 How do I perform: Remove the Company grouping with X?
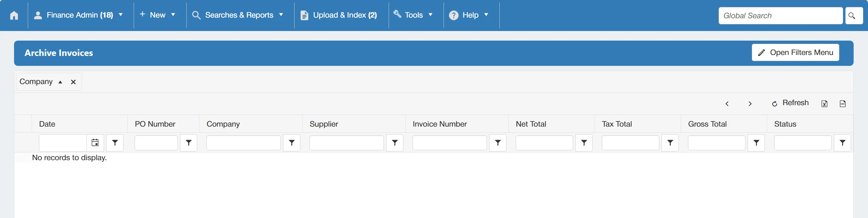(73, 82)
